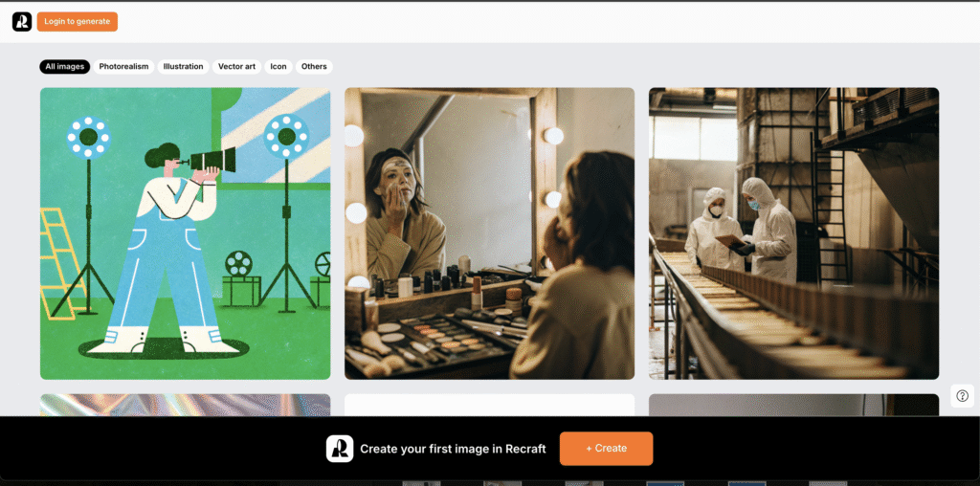Viewport: 980px width, 486px height.
Task: Click the Recraft logo in top bar
Action: pos(22,22)
